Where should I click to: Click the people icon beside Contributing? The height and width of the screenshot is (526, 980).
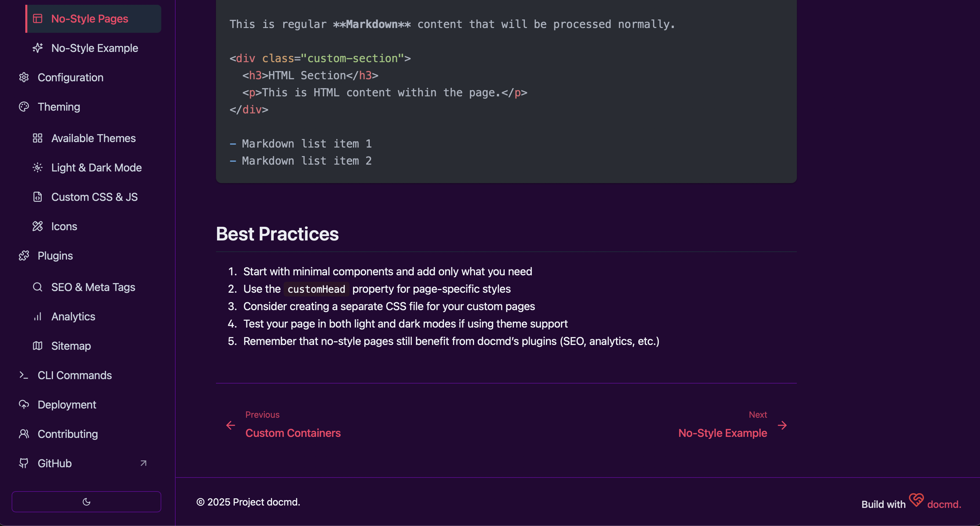[x=24, y=433]
